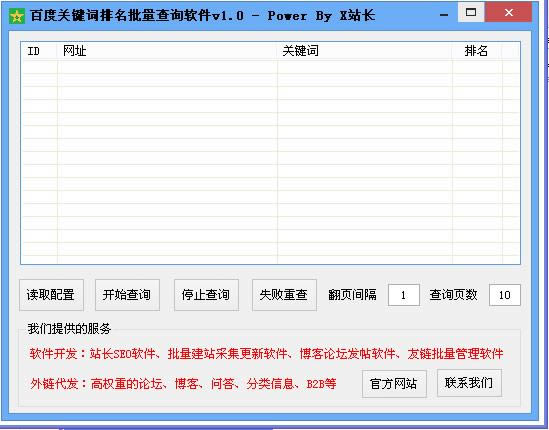This screenshot has height=430, width=549.
Task: Minimize the window
Action: pos(444,15)
